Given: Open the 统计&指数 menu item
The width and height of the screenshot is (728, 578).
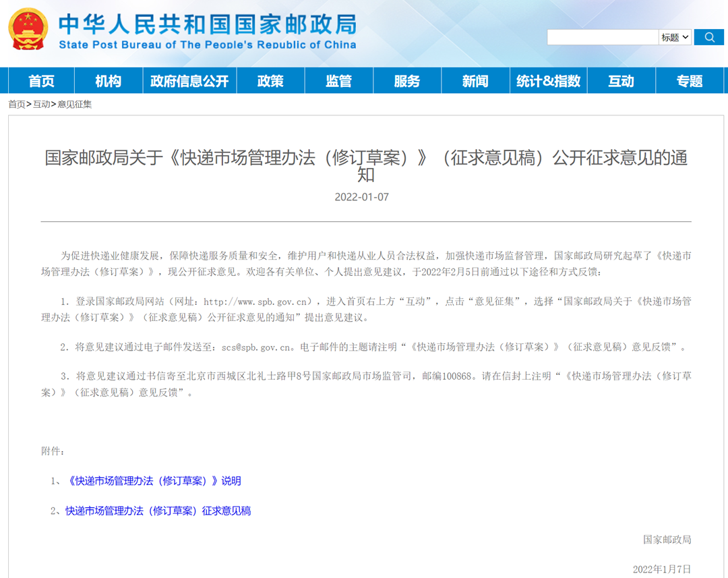Looking at the screenshot, I should (548, 81).
